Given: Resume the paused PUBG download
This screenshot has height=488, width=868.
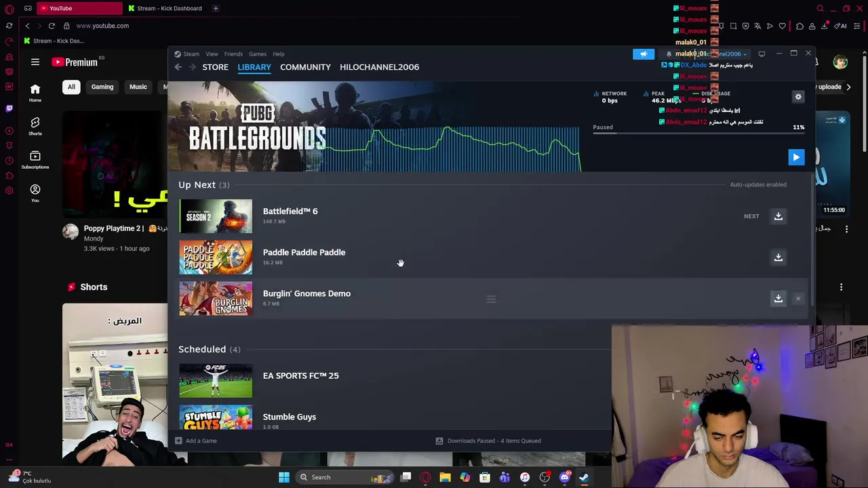Looking at the screenshot, I should click(x=796, y=157).
